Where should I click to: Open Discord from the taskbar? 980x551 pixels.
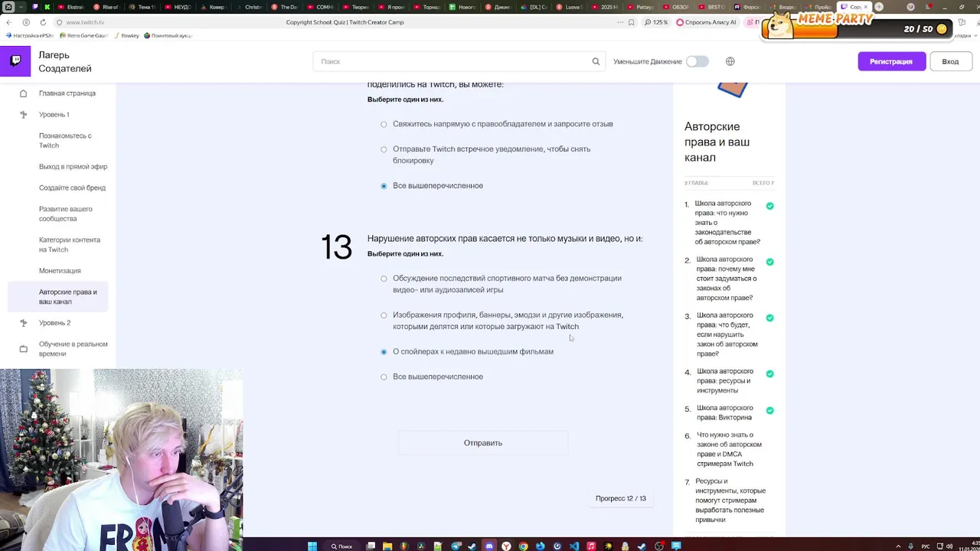click(489, 546)
